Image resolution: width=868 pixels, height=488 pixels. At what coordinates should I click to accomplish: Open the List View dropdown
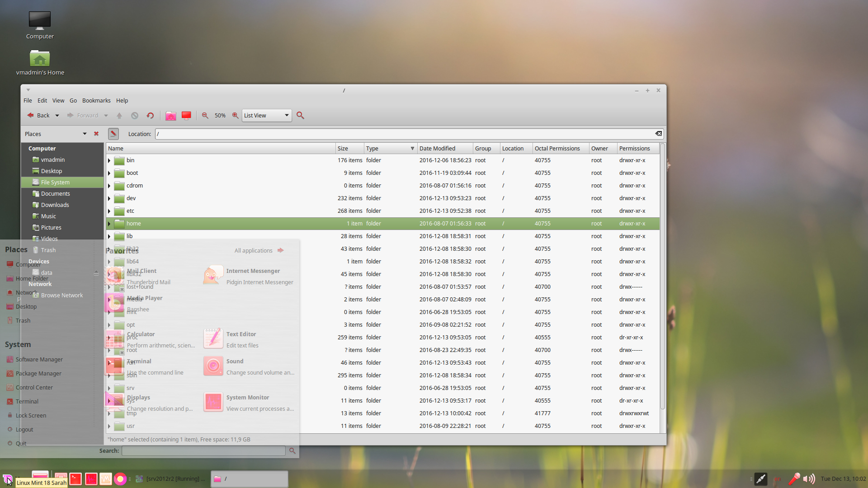pyautogui.click(x=267, y=116)
